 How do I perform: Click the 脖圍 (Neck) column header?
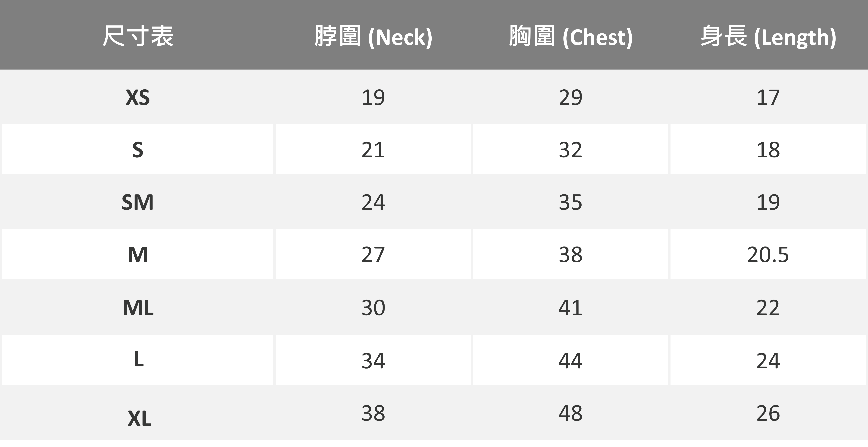point(373,36)
